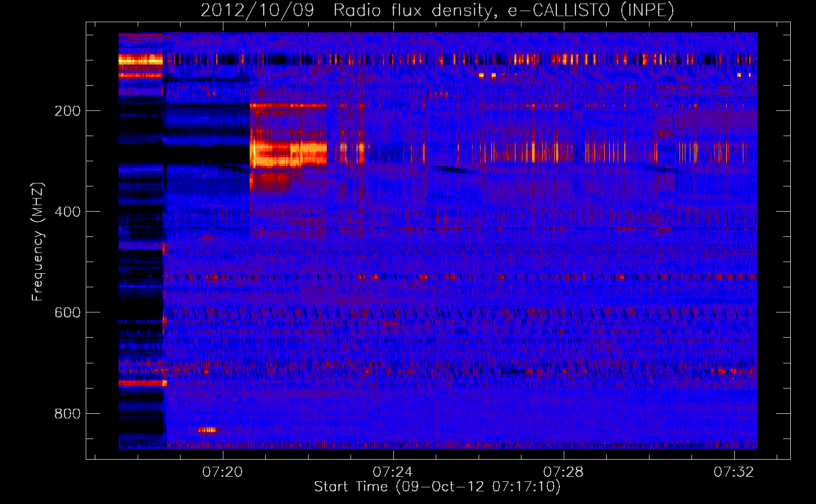Click the 600 frequency tick label
The width and height of the screenshot is (816, 504).
coord(68,312)
